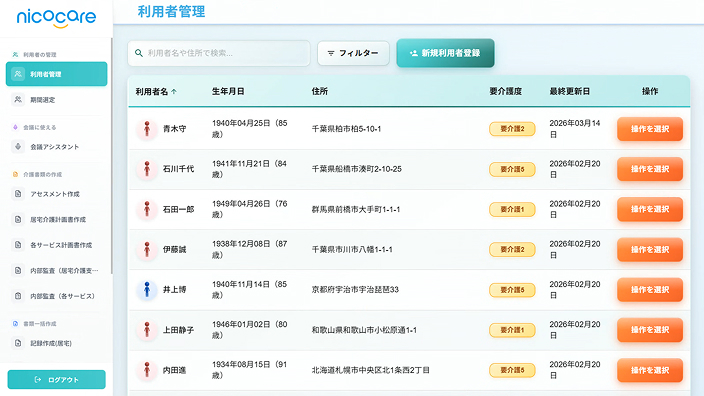This screenshot has height=396, width=704.
Task: Open 操作を選択 for 伊藤誠
Action: tap(650, 250)
